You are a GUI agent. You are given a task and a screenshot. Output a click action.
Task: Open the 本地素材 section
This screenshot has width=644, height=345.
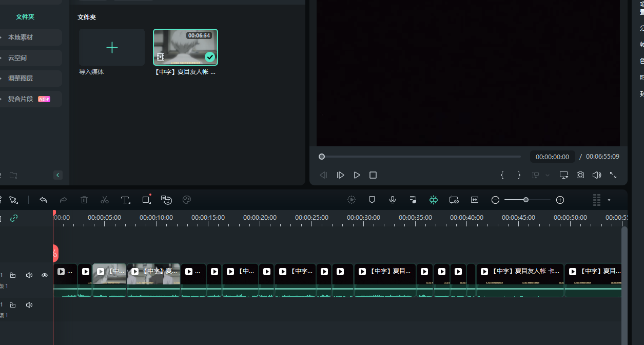pos(21,37)
